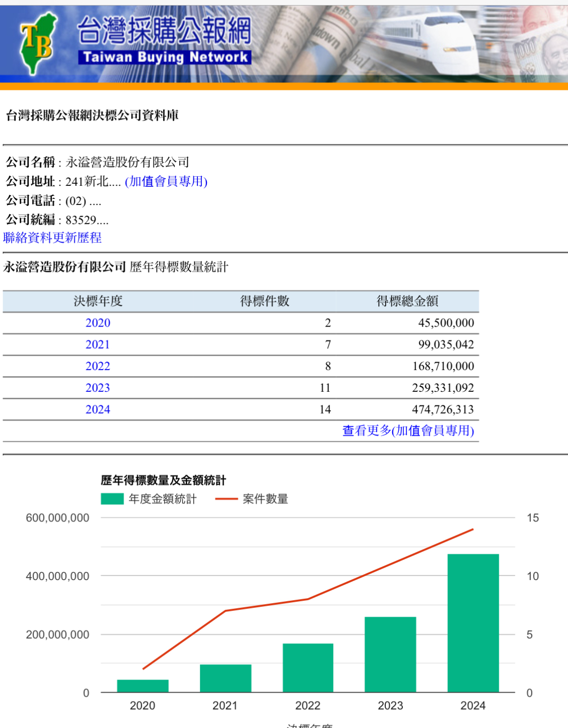Open the 2022 award year link
This screenshot has height=728, width=568.
(97, 367)
